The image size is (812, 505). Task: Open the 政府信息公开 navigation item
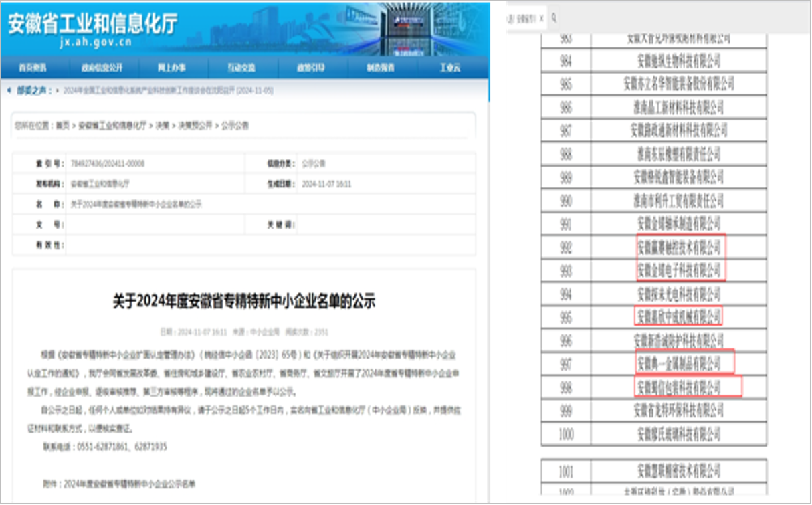(x=102, y=68)
